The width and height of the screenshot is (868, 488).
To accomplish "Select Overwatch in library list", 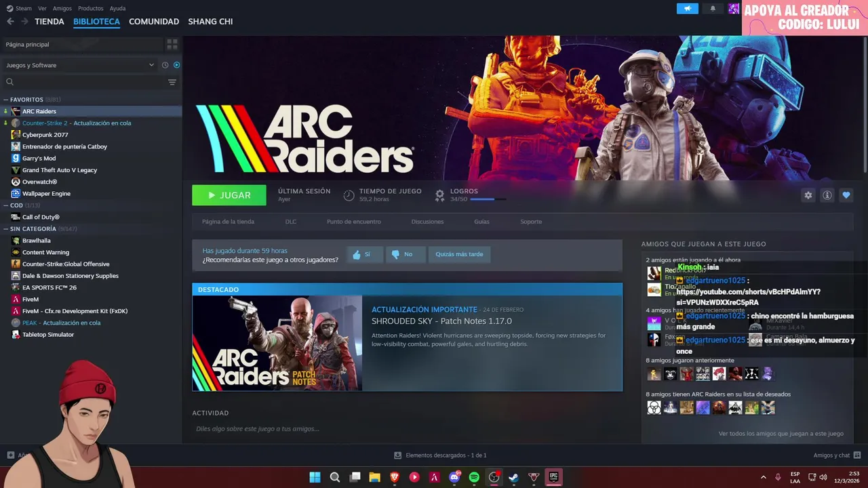I will 39,182.
